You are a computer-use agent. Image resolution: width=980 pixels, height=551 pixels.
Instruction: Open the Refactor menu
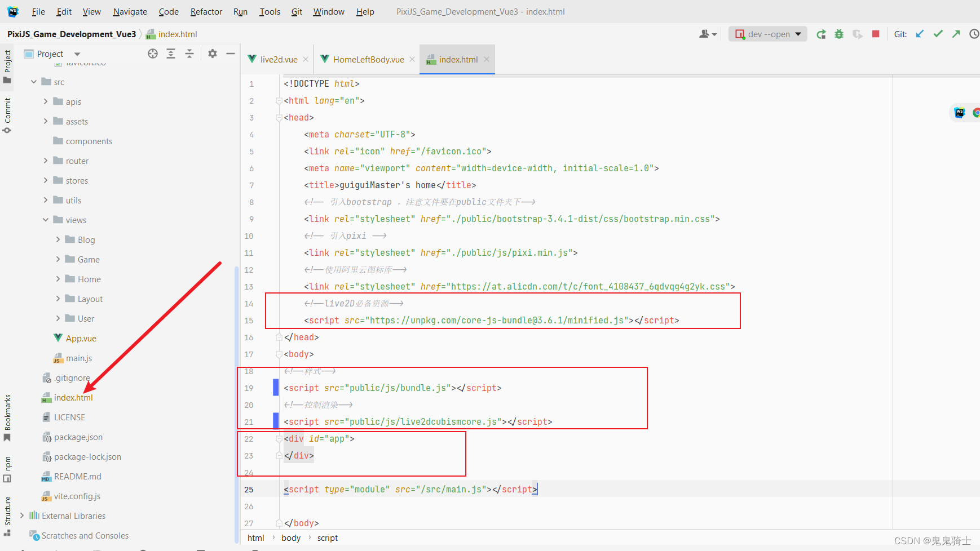pyautogui.click(x=206, y=11)
